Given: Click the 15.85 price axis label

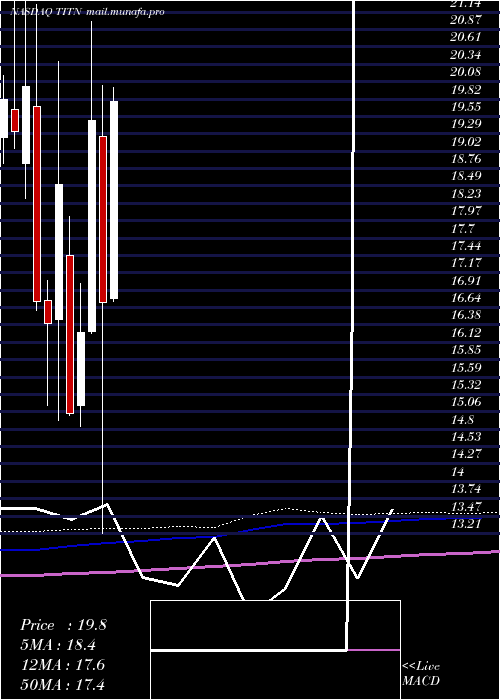Looking at the screenshot, I should click(x=466, y=349).
